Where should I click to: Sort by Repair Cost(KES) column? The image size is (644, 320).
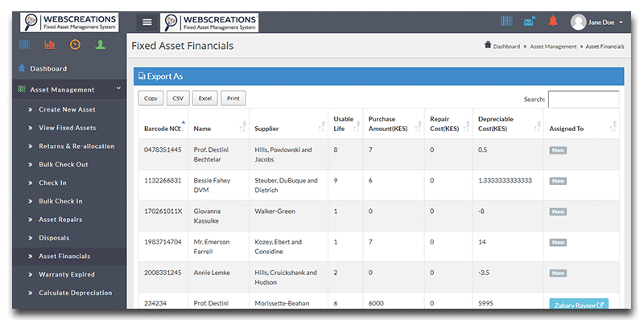click(x=448, y=124)
